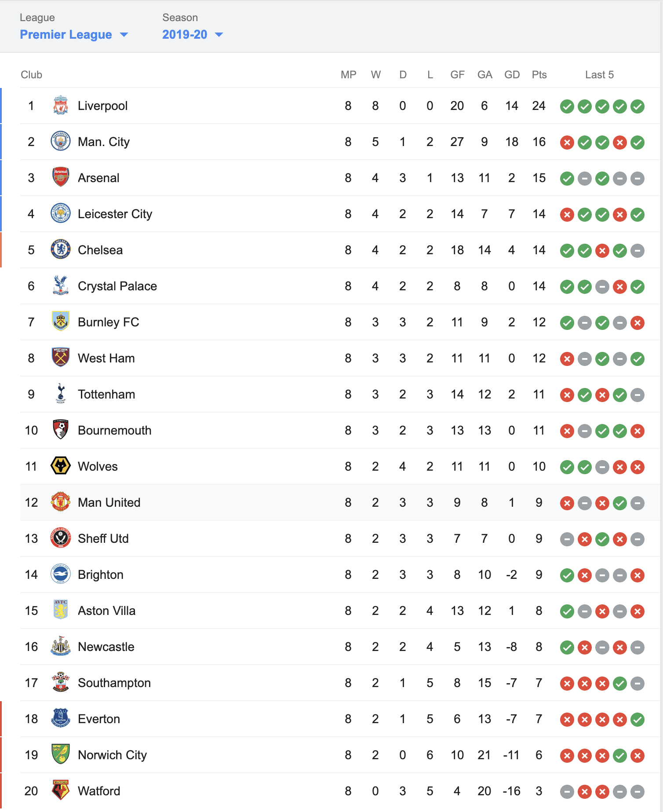
Task: Click the Arsenal club crest
Action: coord(61,178)
